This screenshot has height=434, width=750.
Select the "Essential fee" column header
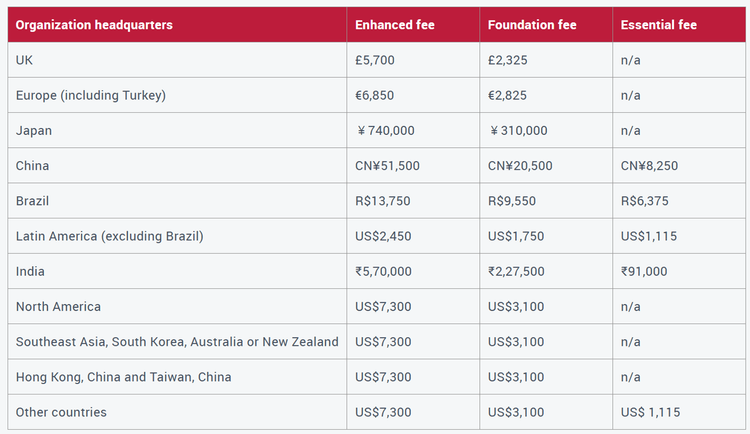659,25
